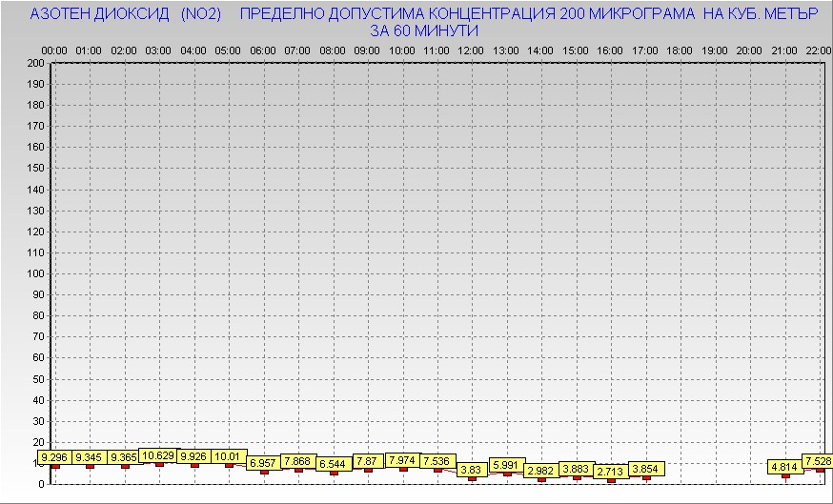Select the 18:00 time axis label
The height and width of the screenshot is (504, 833).
[680, 50]
